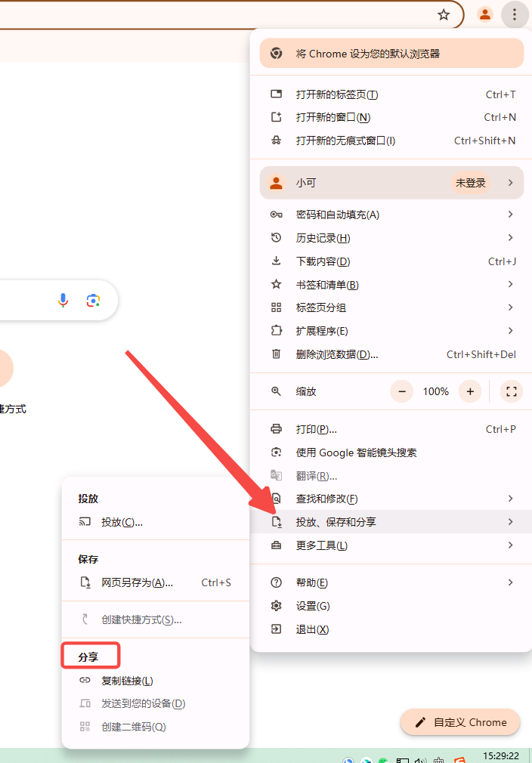
Task: Click the trash icon for 删除浏览数据
Action: click(x=276, y=354)
